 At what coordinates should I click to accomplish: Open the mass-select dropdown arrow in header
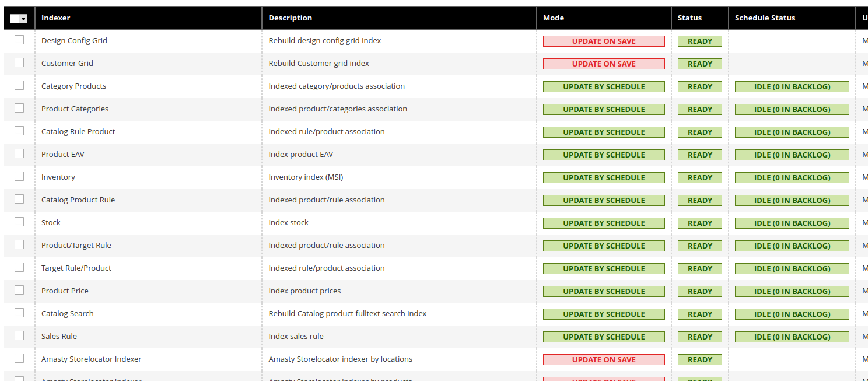click(x=23, y=19)
